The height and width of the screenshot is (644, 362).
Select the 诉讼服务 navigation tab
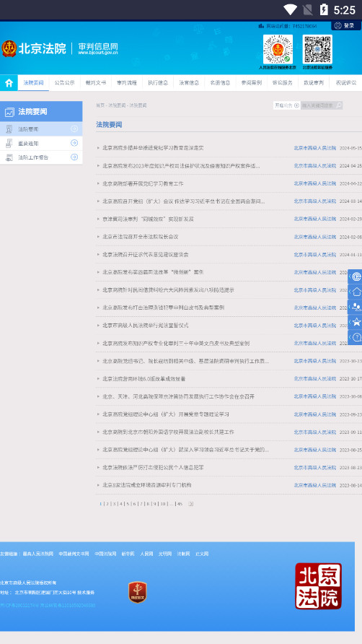click(x=283, y=82)
